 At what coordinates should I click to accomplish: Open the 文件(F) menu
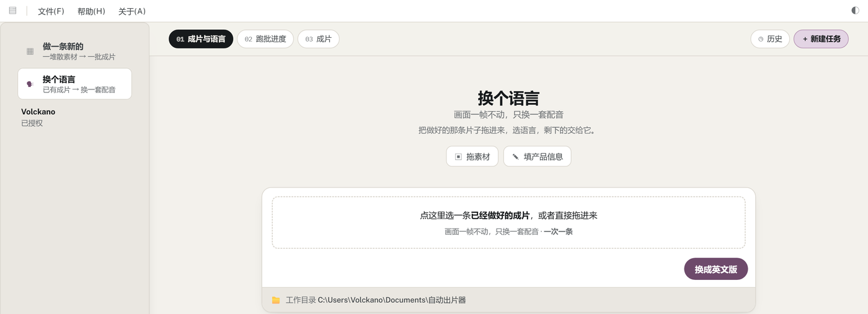51,11
